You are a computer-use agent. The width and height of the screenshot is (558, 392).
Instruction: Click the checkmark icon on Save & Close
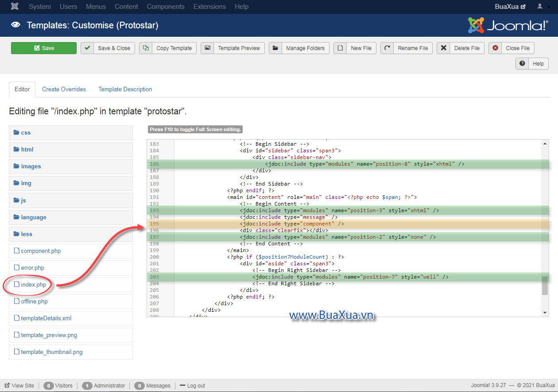87,48
